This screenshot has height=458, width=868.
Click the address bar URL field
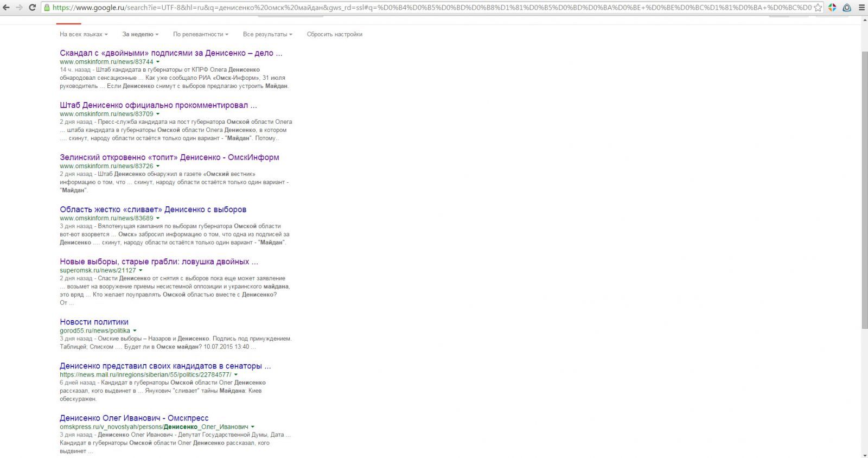(x=432, y=8)
